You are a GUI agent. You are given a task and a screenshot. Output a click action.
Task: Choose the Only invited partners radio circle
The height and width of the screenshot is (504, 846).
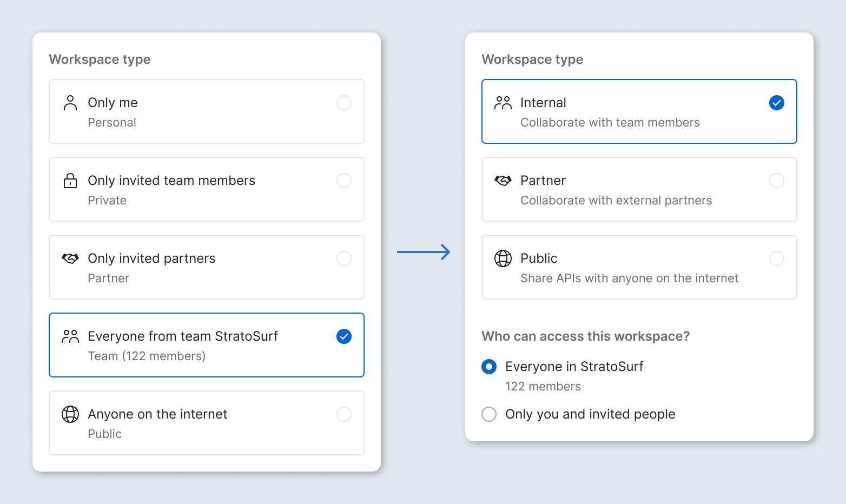point(344,258)
